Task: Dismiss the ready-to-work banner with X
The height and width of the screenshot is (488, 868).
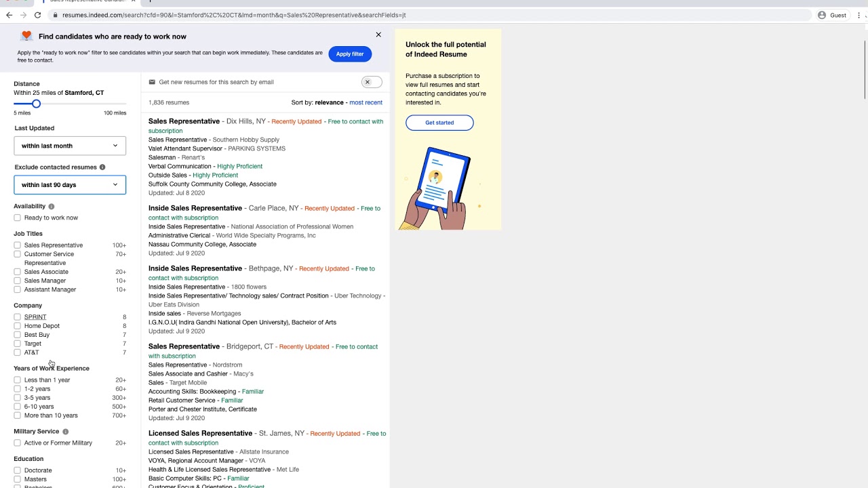Action: 378,35
